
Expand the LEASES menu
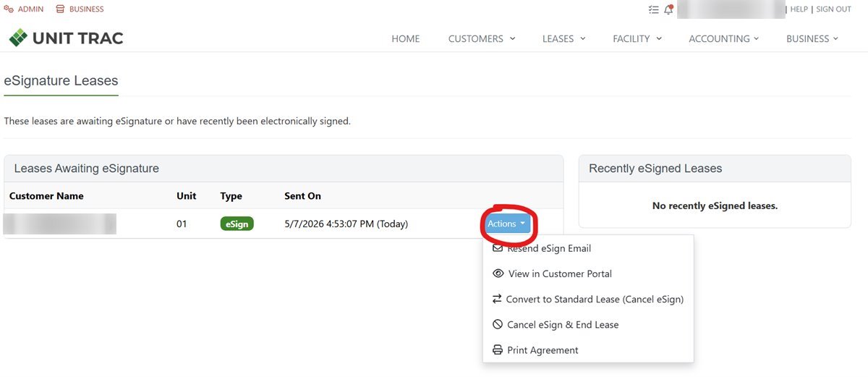point(564,39)
